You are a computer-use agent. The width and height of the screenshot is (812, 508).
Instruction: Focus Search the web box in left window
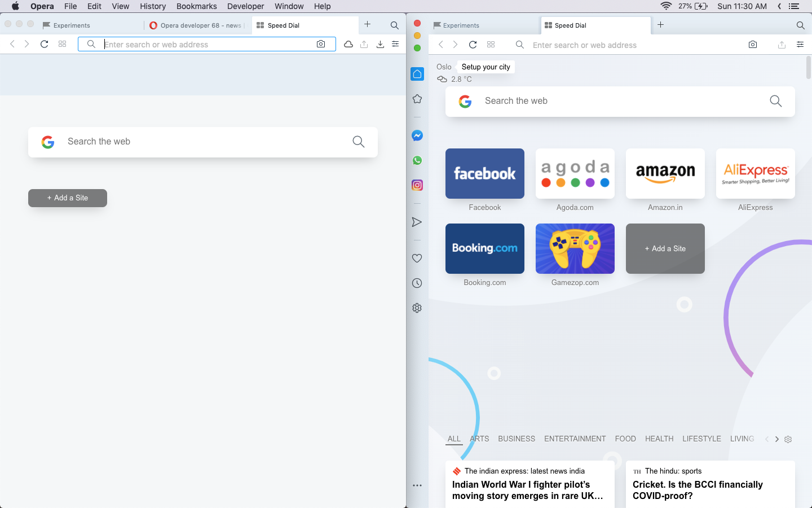[x=203, y=142]
